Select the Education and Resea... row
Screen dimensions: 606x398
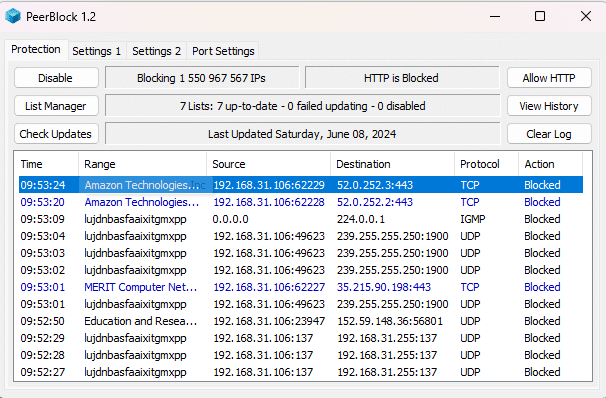coord(301,321)
